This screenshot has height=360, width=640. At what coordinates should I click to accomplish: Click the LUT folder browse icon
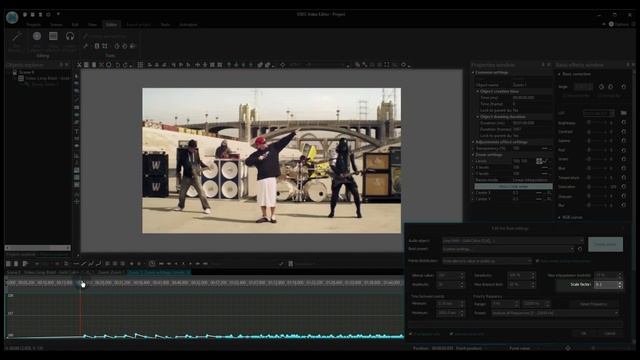(x=624, y=113)
